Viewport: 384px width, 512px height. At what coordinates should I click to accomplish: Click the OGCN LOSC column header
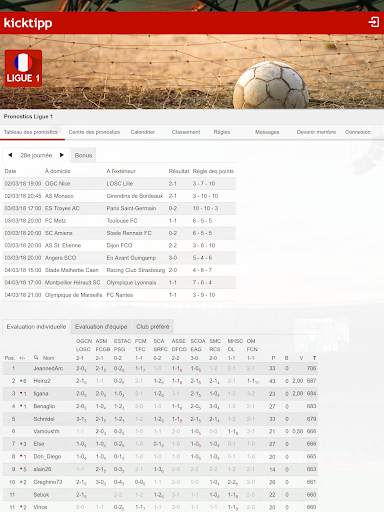[x=83, y=349]
